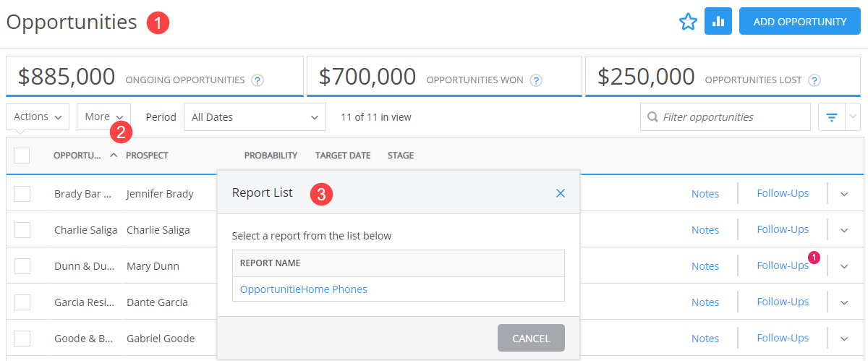The height and width of the screenshot is (361, 868).
Task: Select the $250,000 opportunities lost card
Action: (x=723, y=76)
